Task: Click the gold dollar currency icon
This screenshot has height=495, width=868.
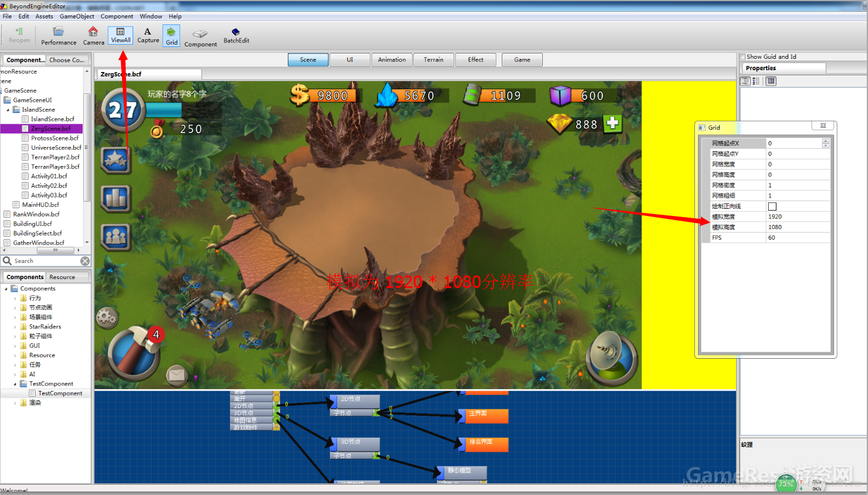Action: (x=300, y=94)
